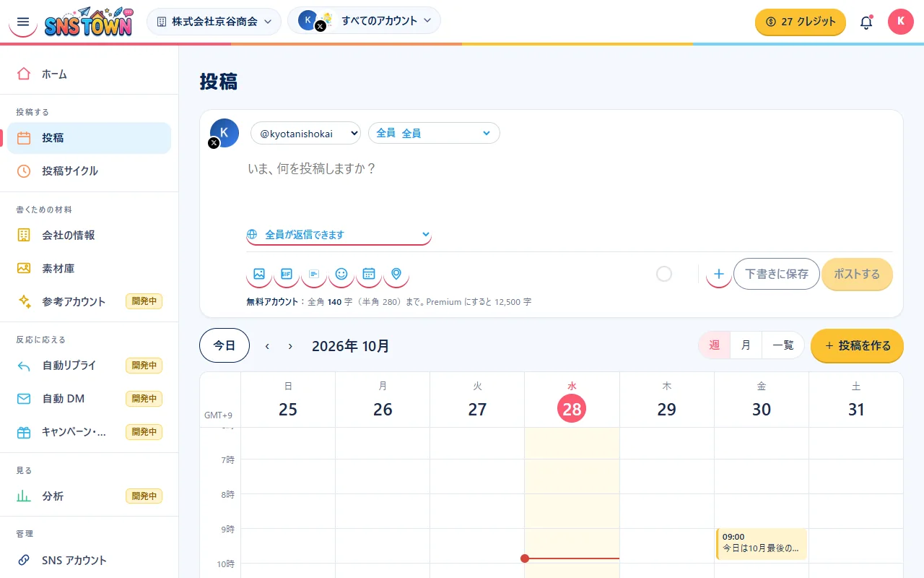Screen dimensions: 924x578
Task: Open 分析 in the sidebar
Action: point(89,496)
